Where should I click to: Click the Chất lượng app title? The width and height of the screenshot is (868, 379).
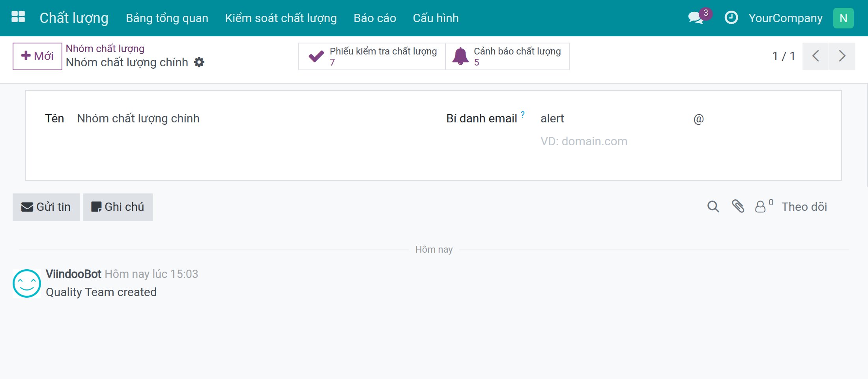pyautogui.click(x=74, y=18)
